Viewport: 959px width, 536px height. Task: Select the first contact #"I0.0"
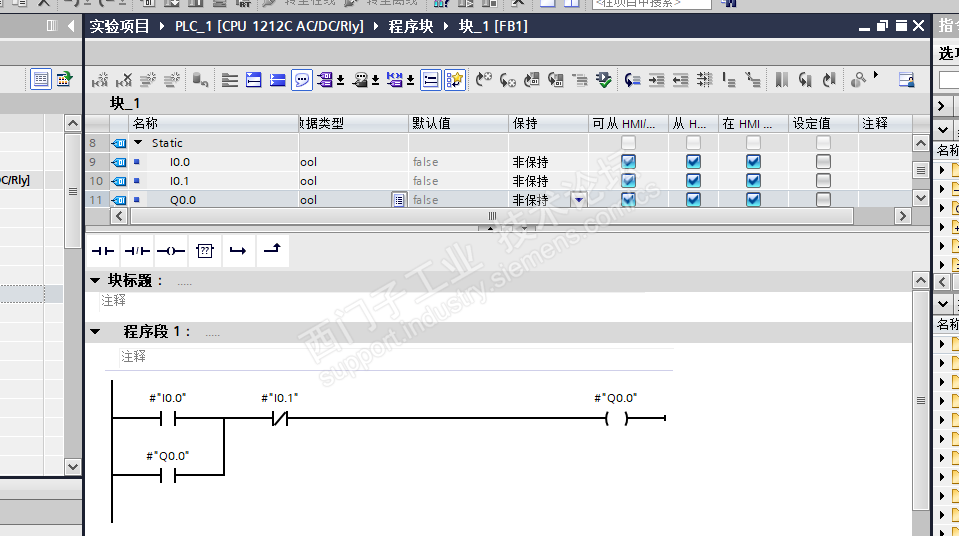tap(168, 419)
